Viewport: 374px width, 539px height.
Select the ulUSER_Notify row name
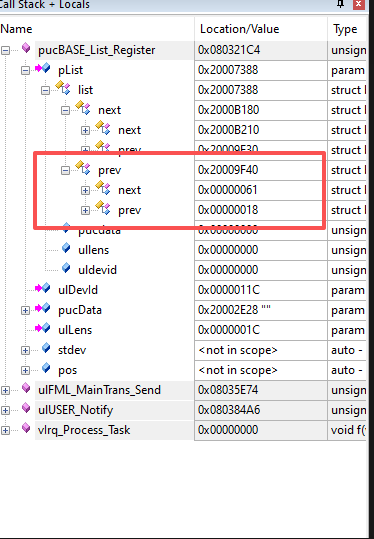coord(75,410)
